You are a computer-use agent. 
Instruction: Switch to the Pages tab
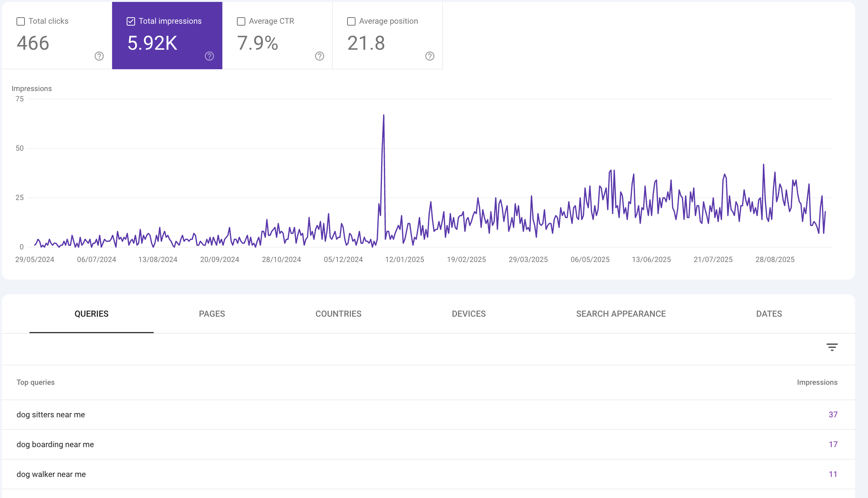[212, 314]
